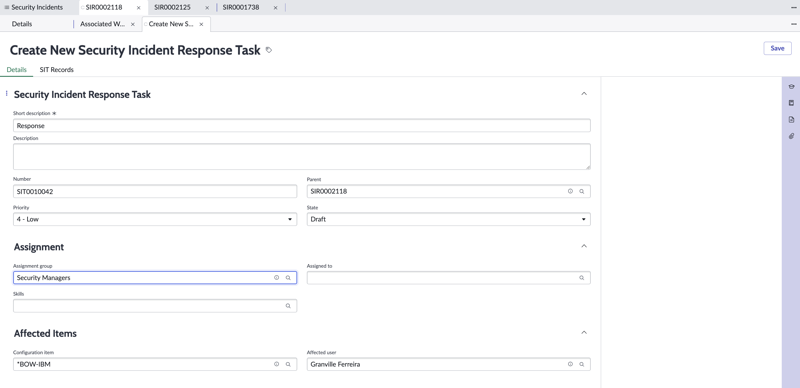Click the Number field SIT0010042

tap(155, 191)
